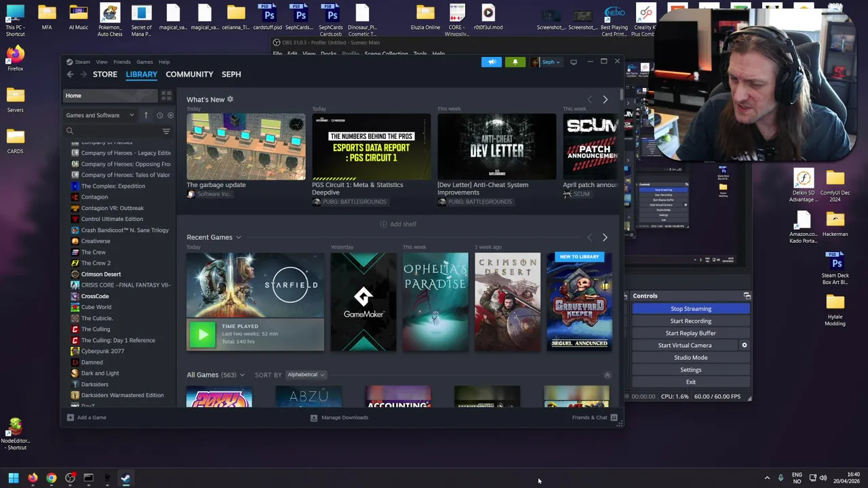
Task: Start Virtual Camera in OBS
Action: coord(685,346)
